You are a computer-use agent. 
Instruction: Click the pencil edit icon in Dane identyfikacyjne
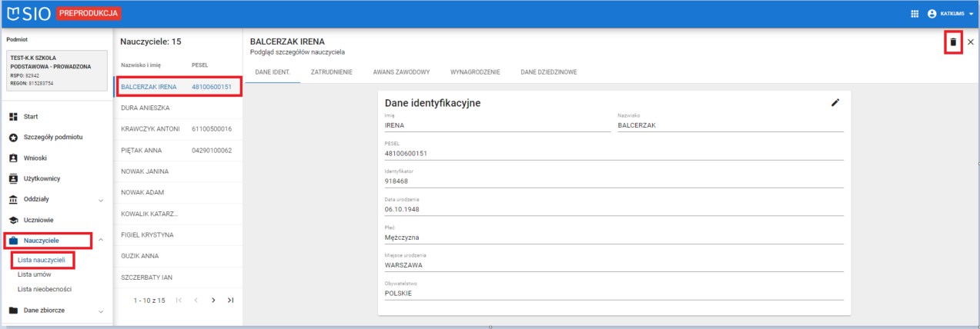835,102
